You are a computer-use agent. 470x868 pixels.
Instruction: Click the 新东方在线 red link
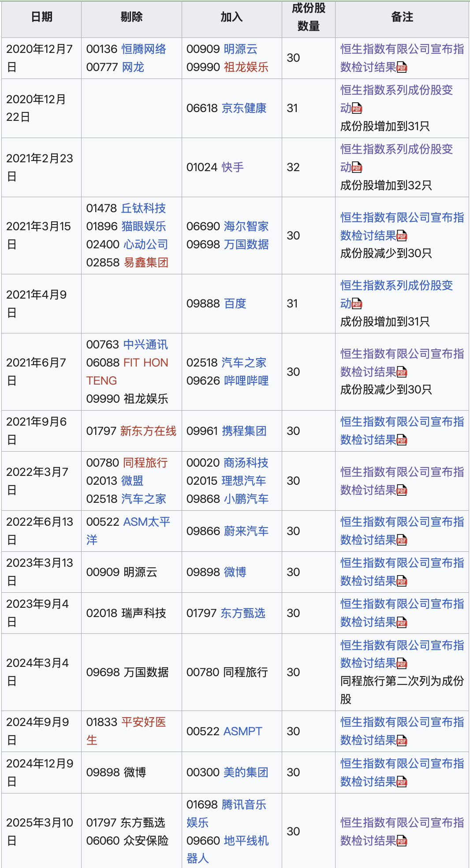tap(148, 431)
